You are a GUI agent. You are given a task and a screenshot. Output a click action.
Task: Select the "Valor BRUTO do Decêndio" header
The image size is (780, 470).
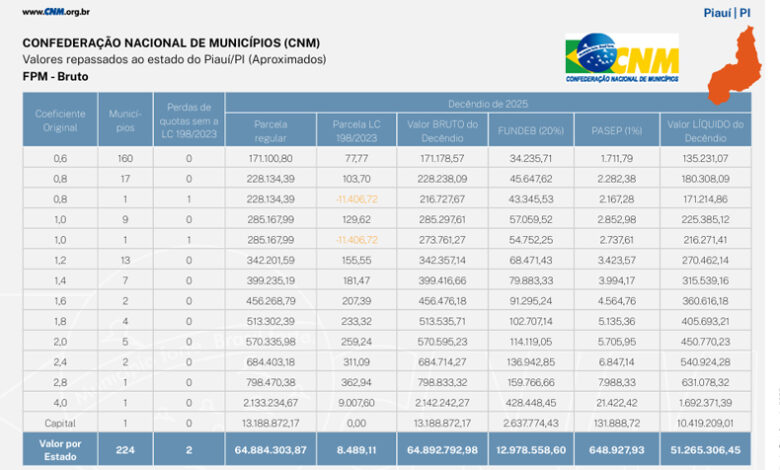(x=441, y=130)
